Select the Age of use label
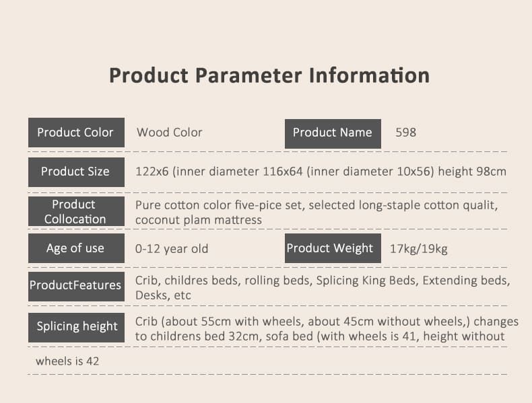The width and height of the screenshot is (532, 403). coord(76,248)
